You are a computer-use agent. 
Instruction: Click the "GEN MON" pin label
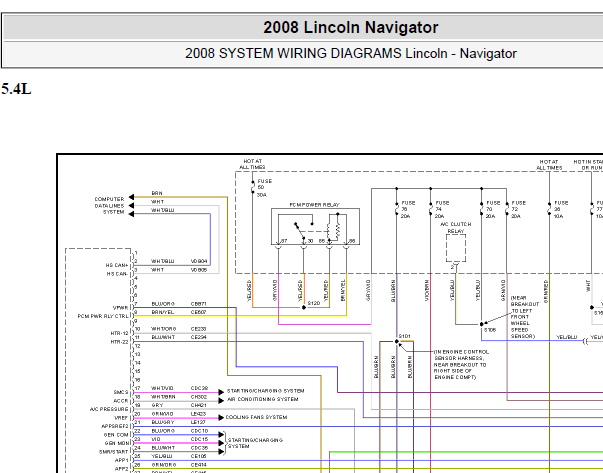click(117, 443)
